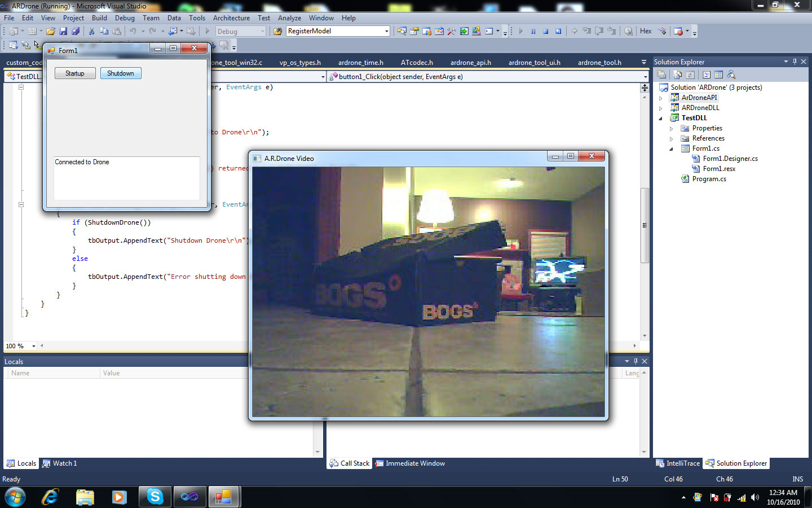Image resolution: width=812 pixels, height=508 pixels.
Task: Open the RegisterModel combo box dropdown
Action: coord(386,32)
